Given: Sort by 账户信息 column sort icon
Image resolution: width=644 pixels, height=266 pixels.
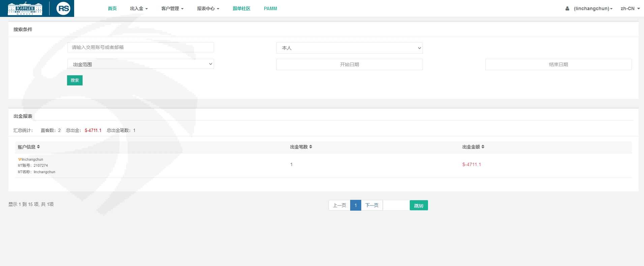Looking at the screenshot, I should pos(38,147).
